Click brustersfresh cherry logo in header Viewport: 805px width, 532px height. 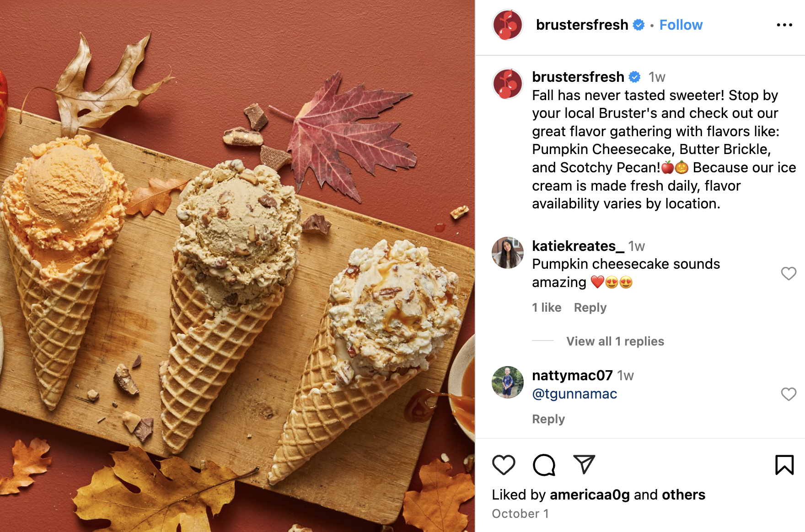tap(508, 25)
